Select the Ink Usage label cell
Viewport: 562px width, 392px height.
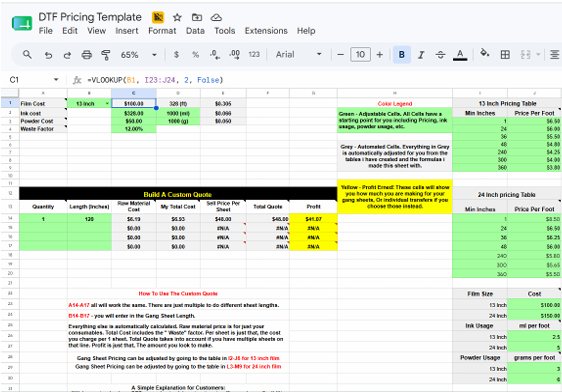click(x=480, y=326)
